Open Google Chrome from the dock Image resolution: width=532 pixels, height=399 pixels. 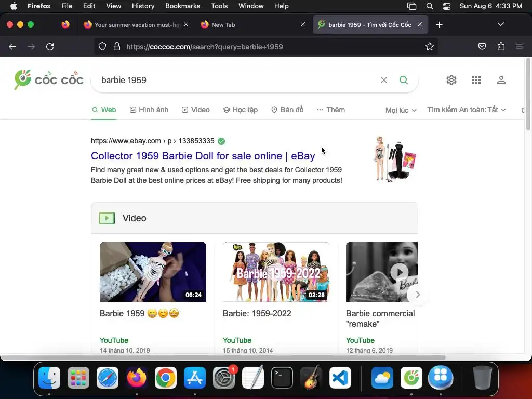166,377
